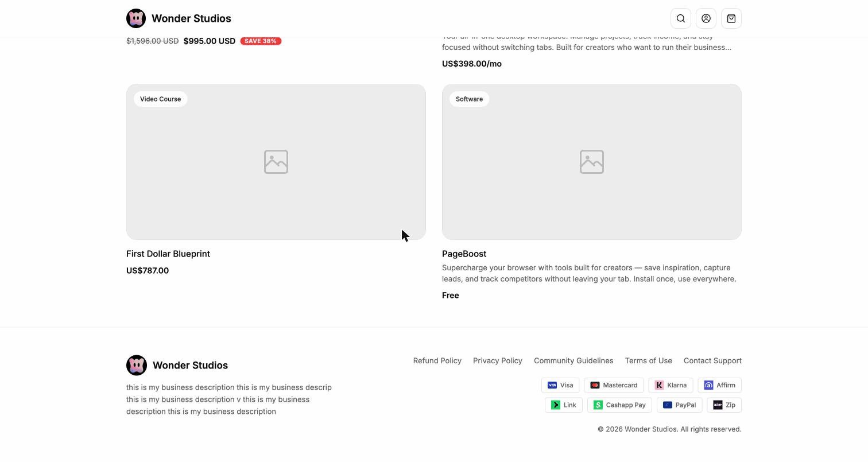Click the Wonder Studios footer logo avatar
Screen dimensions: 868x462
pos(137,365)
